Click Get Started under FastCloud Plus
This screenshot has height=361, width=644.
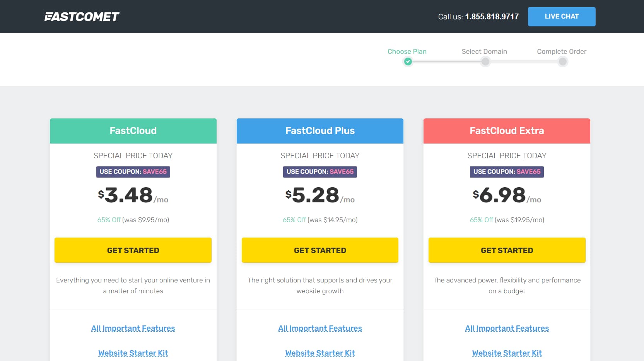tap(320, 250)
